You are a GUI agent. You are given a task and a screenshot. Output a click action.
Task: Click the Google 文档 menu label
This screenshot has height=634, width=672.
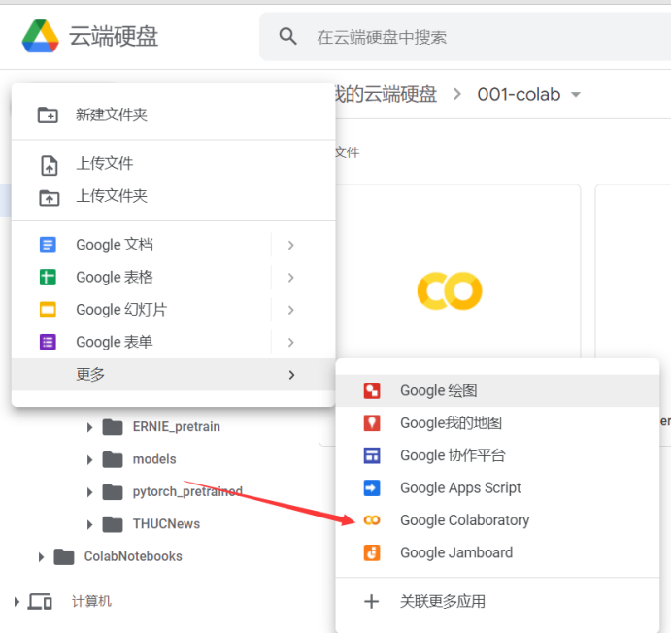pyautogui.click(x=115, y=245)
